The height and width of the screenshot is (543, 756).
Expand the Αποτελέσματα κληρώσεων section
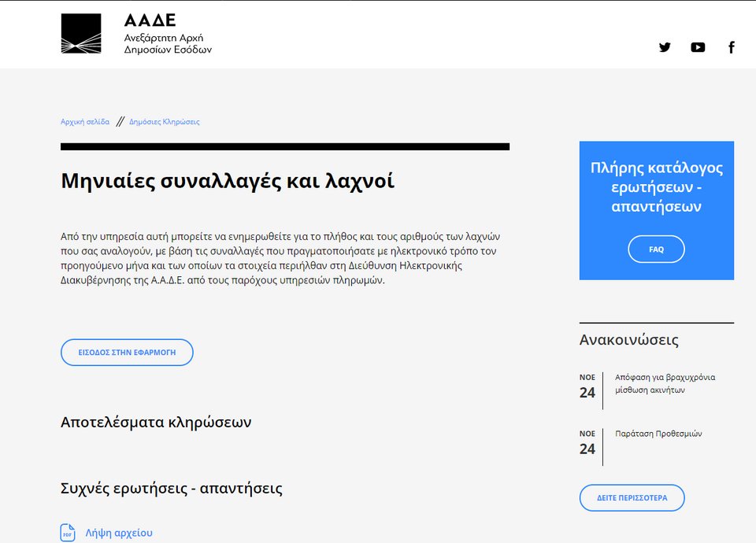tap(156, 422)
